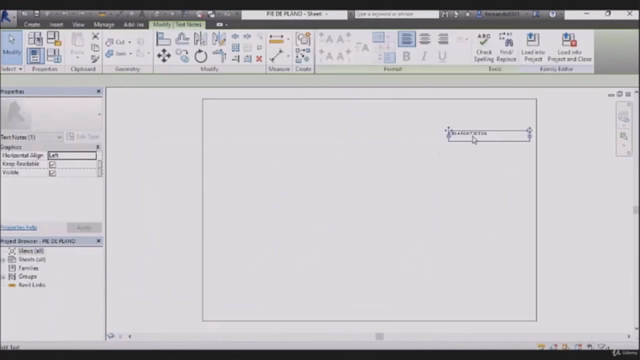Open the type selector dropdown arrow
The height and width of the screenshot is (360, 640).
[x=100, y=115]
